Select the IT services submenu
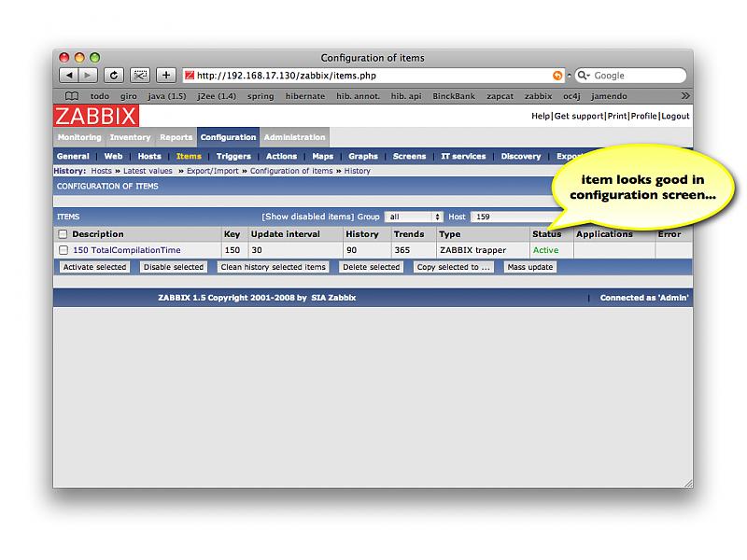Image resolution: width=747 pixels, height=560 pixels. click(463, 156)
